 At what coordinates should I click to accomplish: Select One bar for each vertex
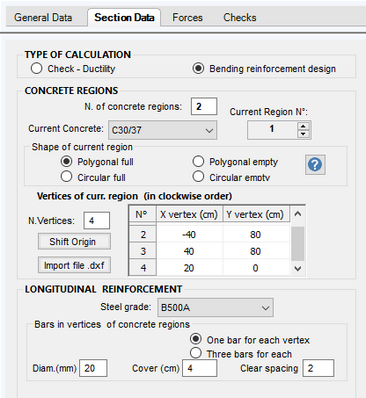(x=250, y=340)
